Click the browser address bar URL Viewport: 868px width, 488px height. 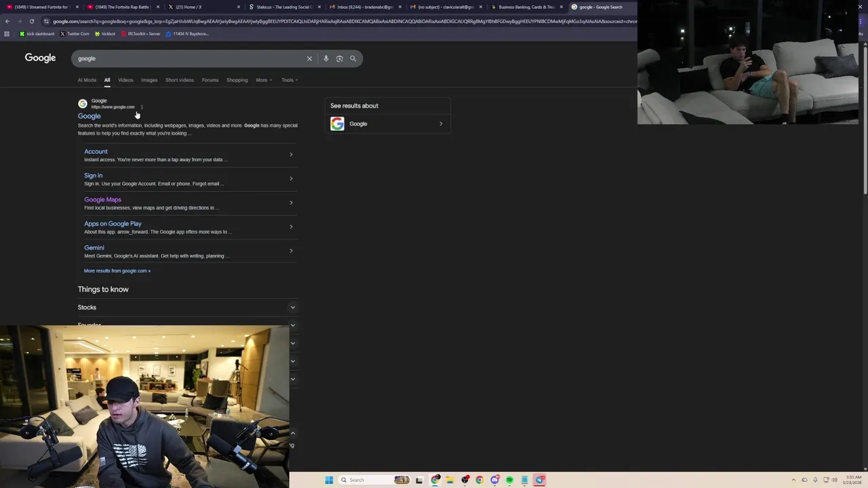point(344,21)
